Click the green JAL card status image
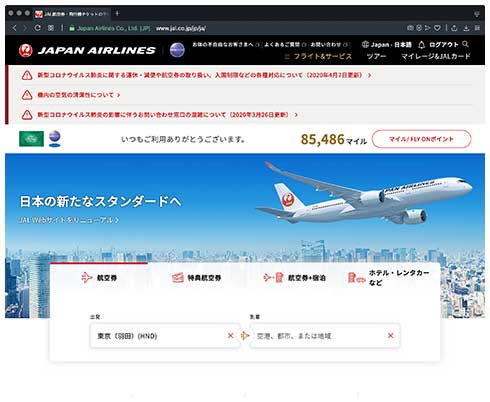 coord(31,139)
